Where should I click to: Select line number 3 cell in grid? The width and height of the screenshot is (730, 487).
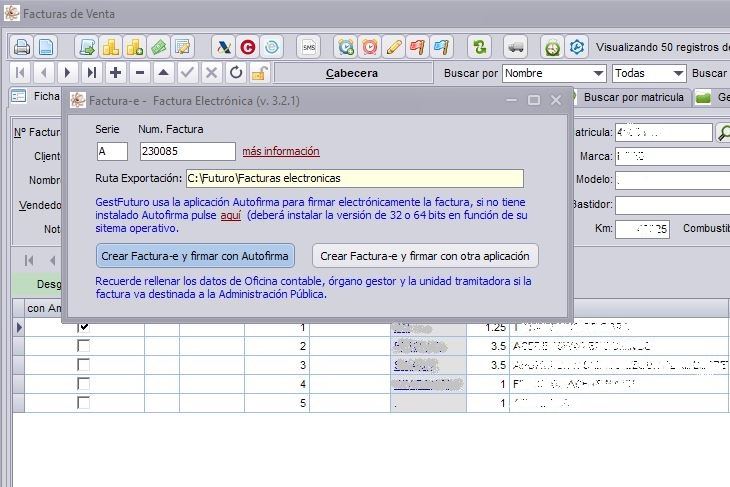pos(277,365)
